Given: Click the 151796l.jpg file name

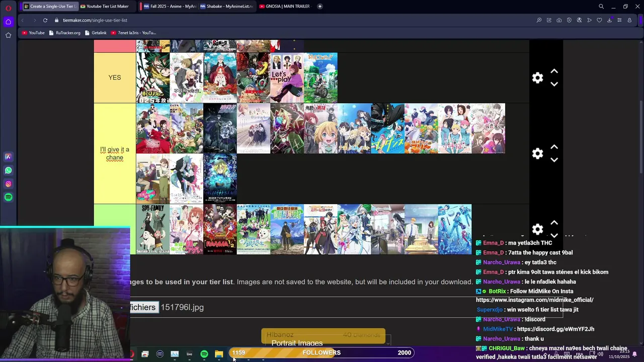Looking at the screenshot, I should 182,307.
